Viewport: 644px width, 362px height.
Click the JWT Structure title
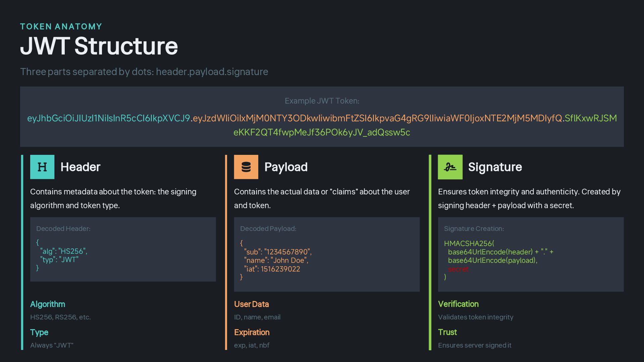99,46
